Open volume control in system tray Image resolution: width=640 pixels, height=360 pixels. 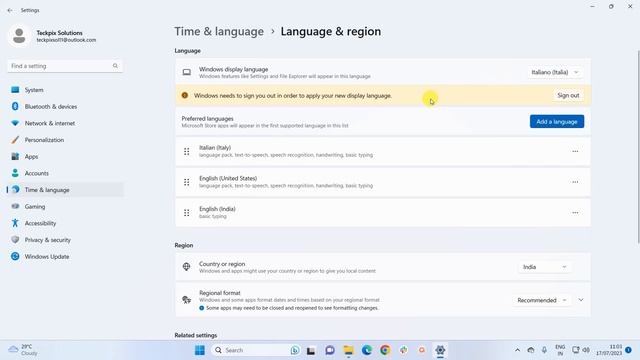(586, 350)
